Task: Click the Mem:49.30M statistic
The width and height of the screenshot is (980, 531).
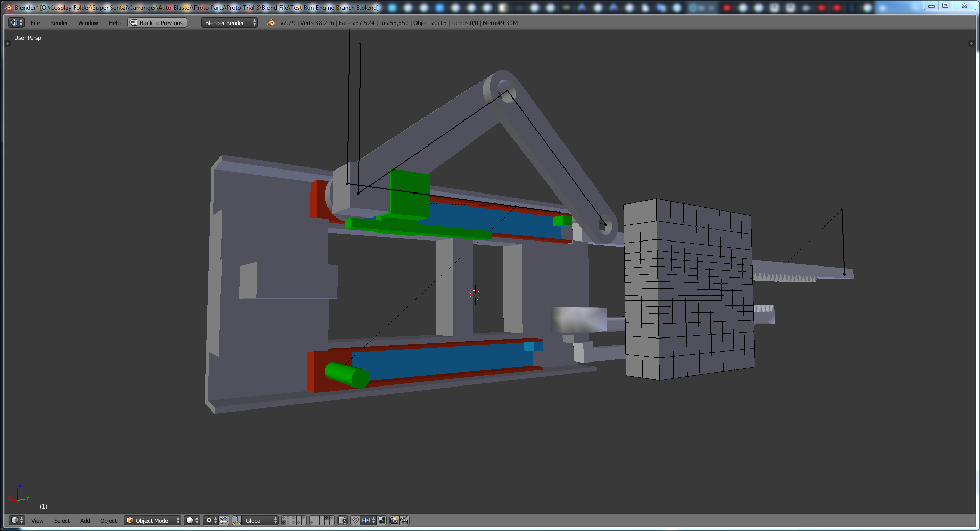Action: pyautogui.click(x=500, y=23)
